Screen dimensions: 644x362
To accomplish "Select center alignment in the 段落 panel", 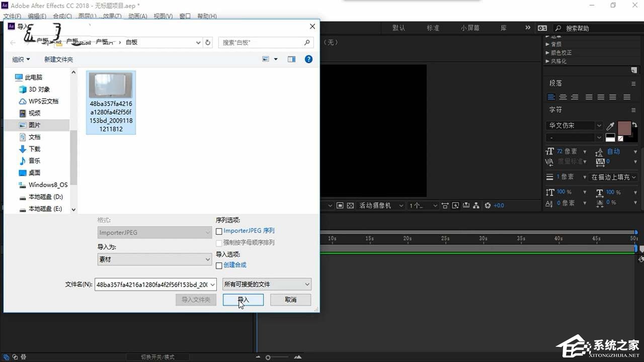I will (563, 97).
